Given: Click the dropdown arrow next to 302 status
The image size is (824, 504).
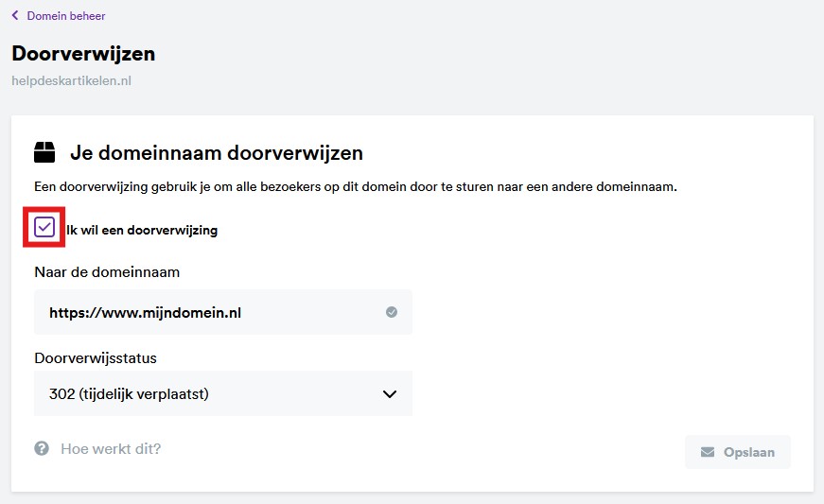Looking at the screenshot, I should [390, 394].
